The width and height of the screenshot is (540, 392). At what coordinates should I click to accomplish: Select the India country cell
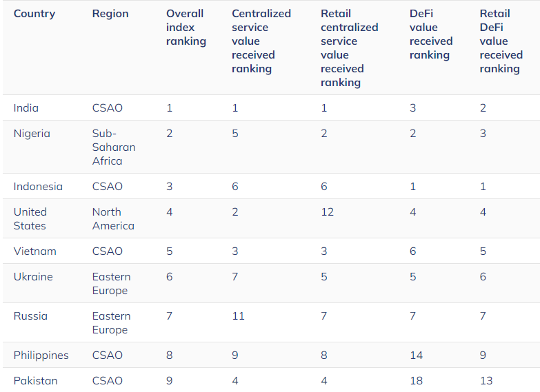pyautogui.click(x=26, y=108)
